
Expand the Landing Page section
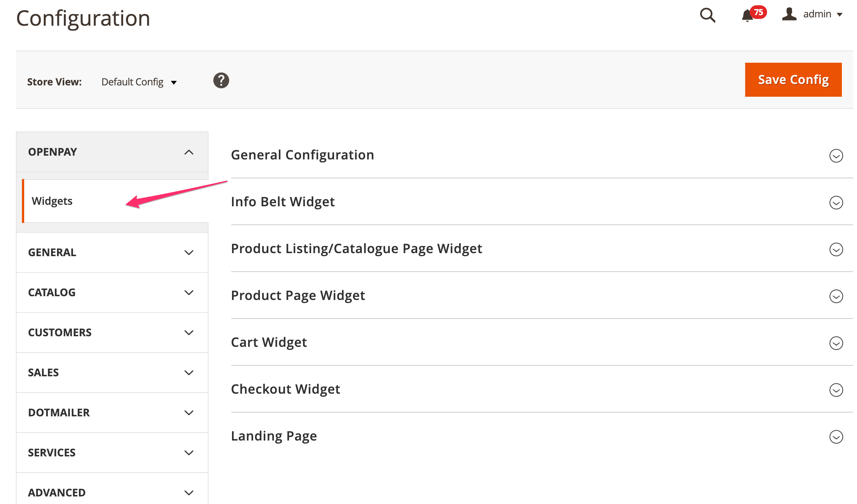[x=836, y=437]
